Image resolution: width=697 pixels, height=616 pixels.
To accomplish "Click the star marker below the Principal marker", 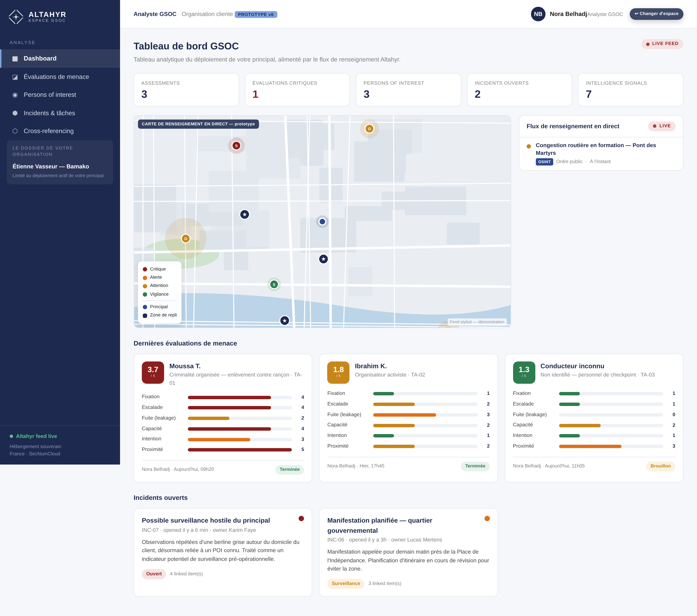I will (323, 259).
